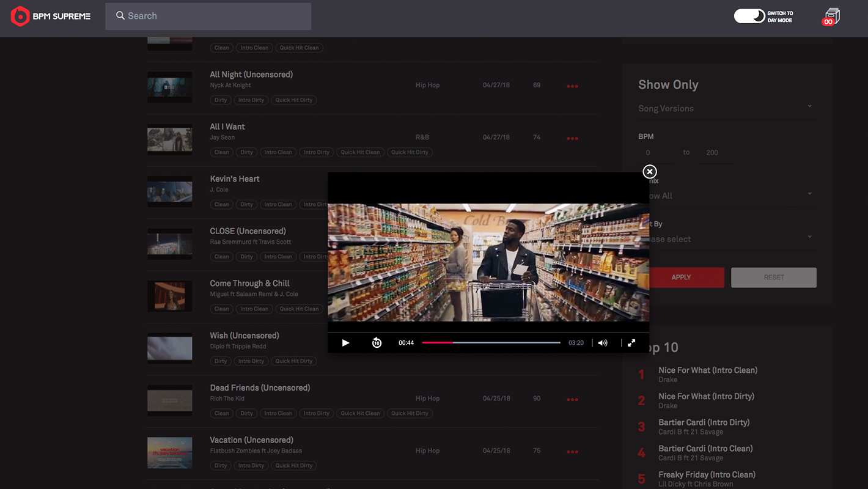Screen dimensions: 868x489
Task: Play the video in the popup player
Action: pos(345,343)
